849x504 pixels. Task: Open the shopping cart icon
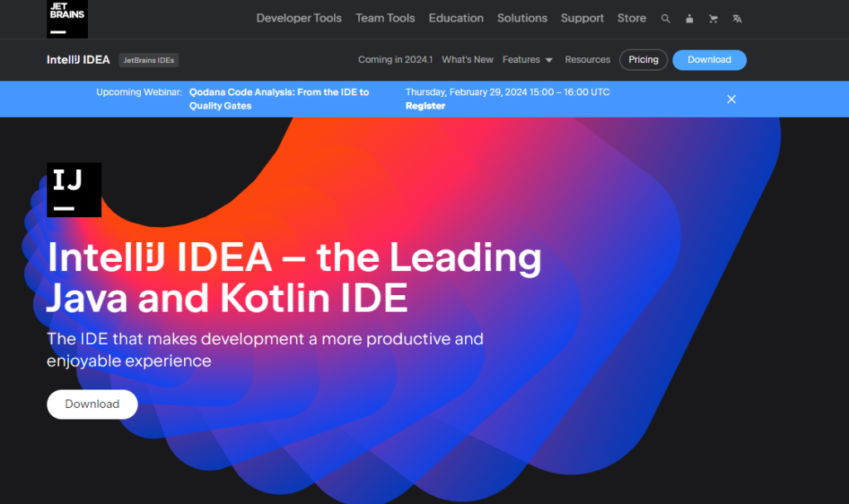[713, 18]
